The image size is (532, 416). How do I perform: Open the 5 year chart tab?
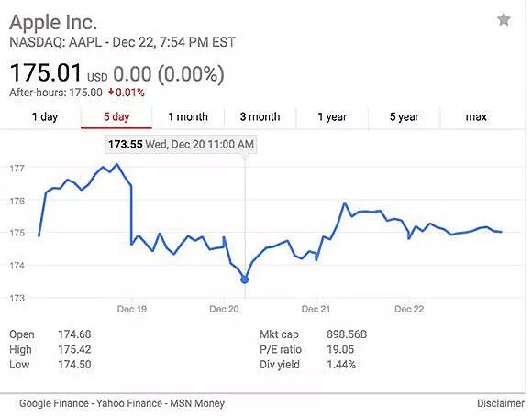pyautogui.click(x=405, y=117)
